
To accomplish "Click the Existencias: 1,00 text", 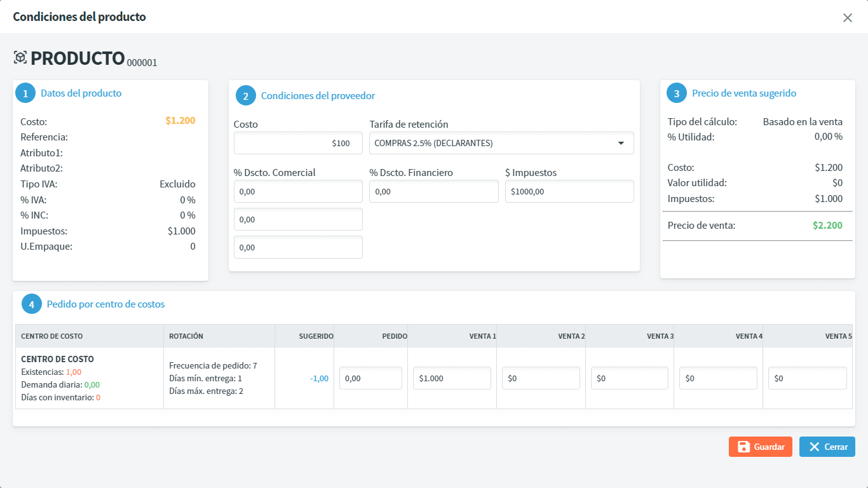I will [x=51, y=372].
